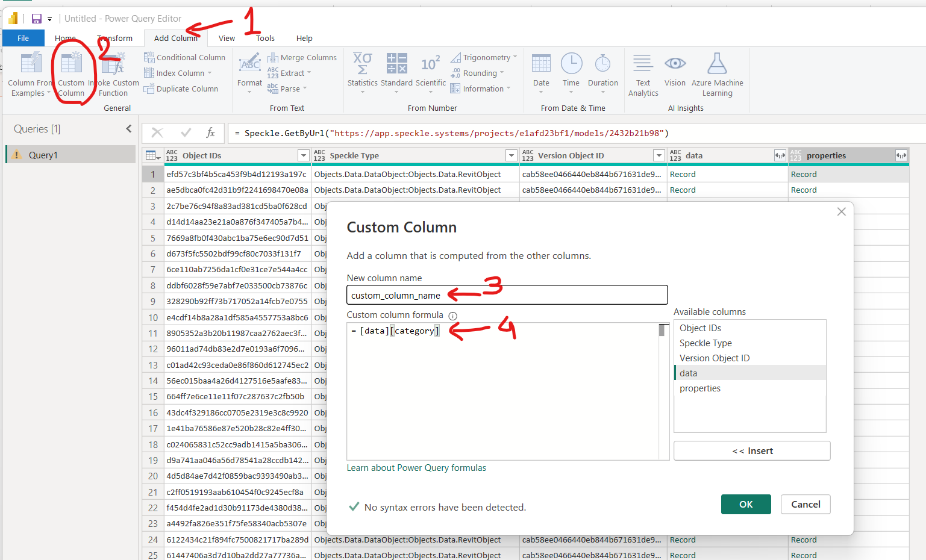
Task: Click the formula info icon
Action: [x=453, y=316]
